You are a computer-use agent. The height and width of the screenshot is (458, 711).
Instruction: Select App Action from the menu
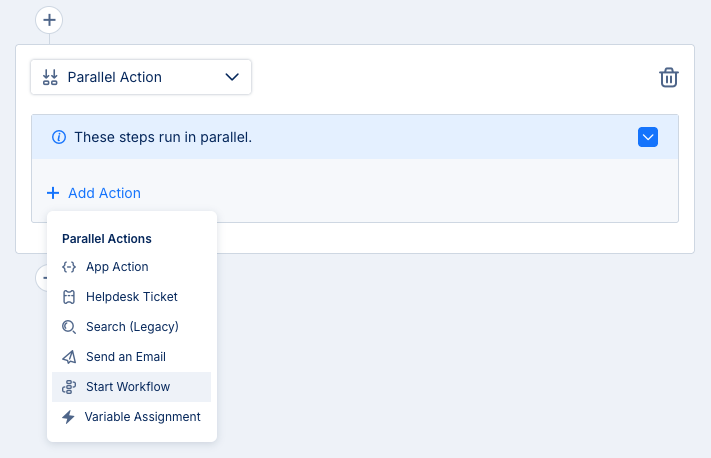click(117, 267)
